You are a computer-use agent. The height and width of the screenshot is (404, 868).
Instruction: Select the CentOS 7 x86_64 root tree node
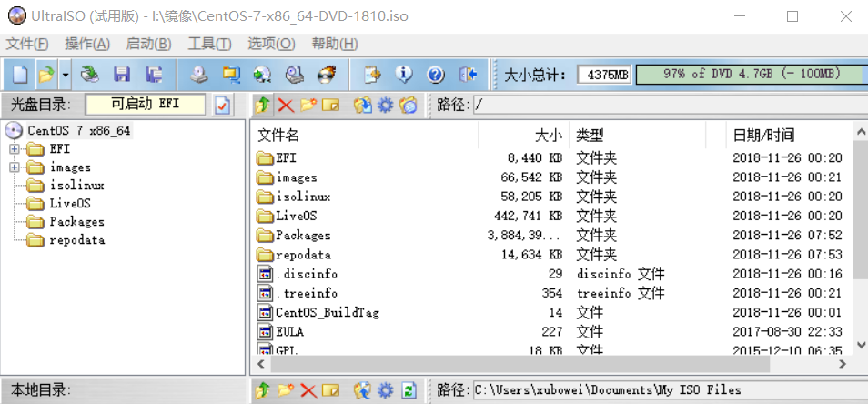(78, 131)
